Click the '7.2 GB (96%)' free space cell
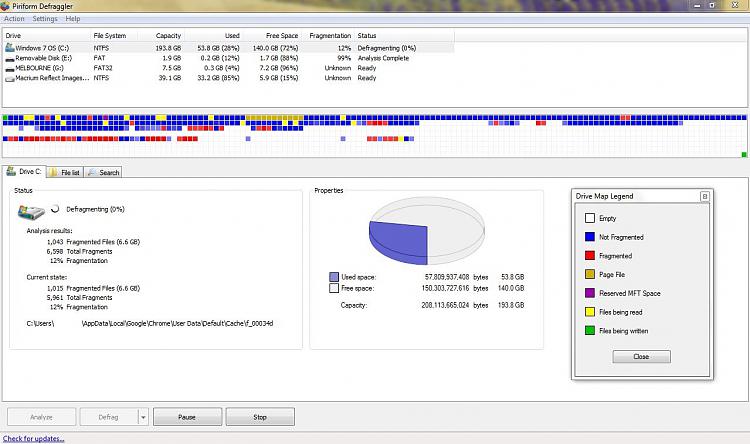The width and height of the screenshot is (750, 444). click(279, 68)
